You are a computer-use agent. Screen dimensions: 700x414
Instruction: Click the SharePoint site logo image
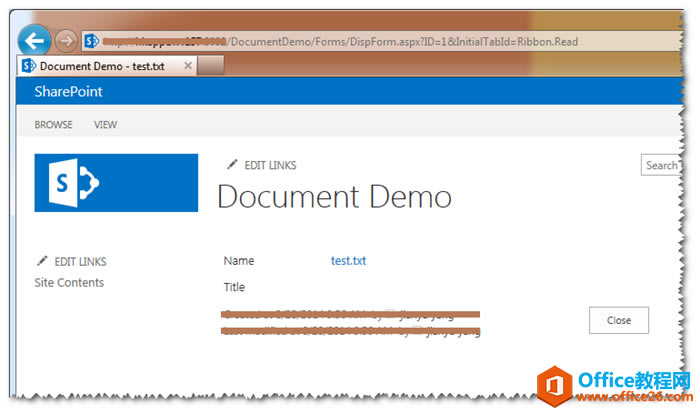point(116,183)
